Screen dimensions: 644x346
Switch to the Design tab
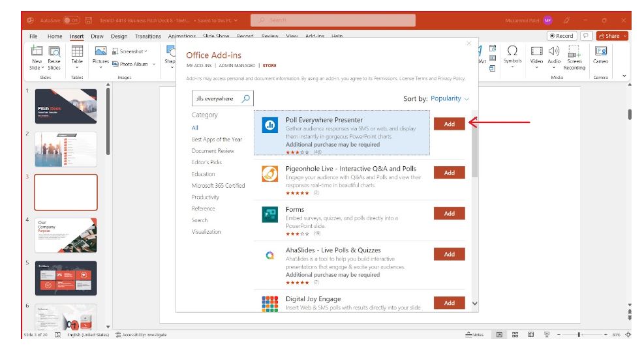tap(119, 36)
